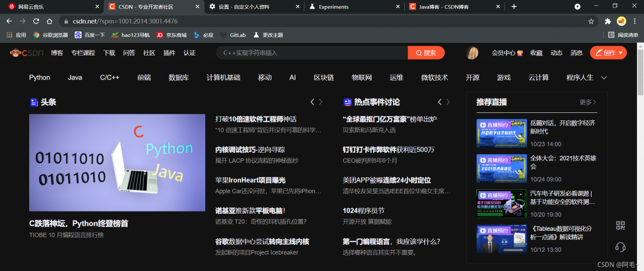The image size is (644, 271).
Task: Open the 应用 apps bookmark
Action: [x=16, y=35]
